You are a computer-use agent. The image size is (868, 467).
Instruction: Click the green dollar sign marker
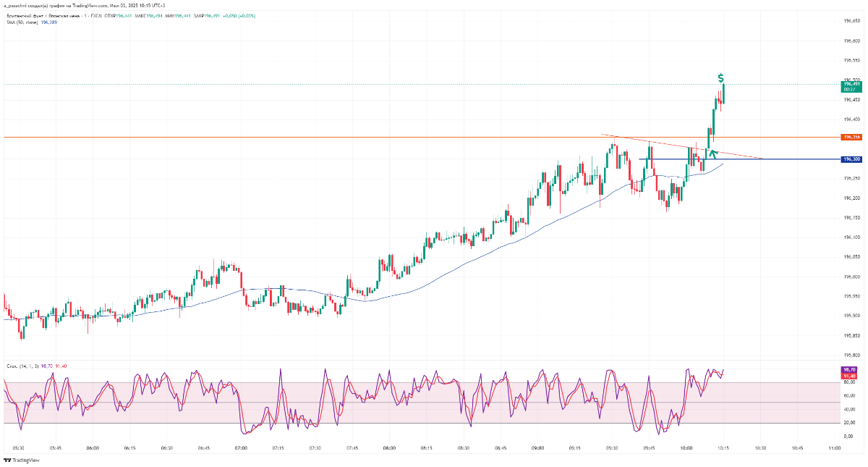point(721,77)
